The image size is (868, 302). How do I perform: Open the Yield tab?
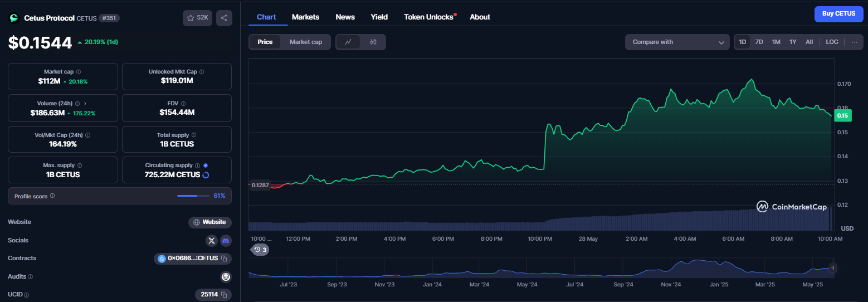click(379, 17)
